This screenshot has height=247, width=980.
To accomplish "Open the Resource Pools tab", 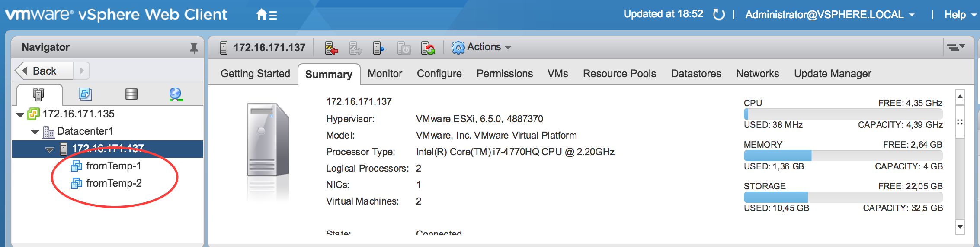I will pyautogui.click(x=619, y=74).
